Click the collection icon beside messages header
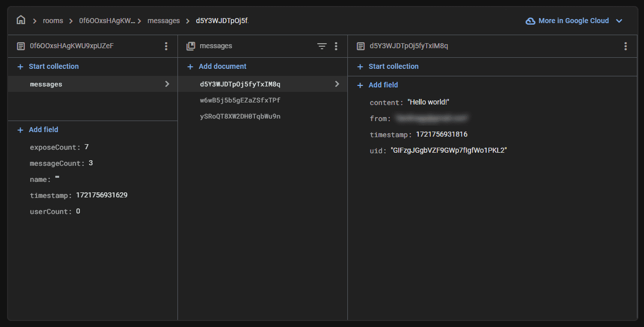 (191, 46)
